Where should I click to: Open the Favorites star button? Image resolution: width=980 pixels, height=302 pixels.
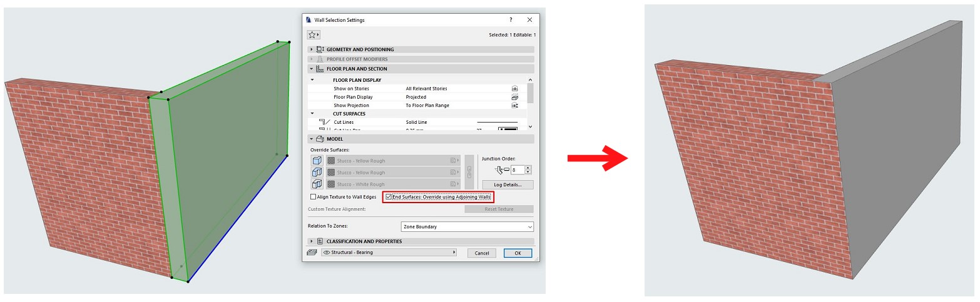[314, 35]
